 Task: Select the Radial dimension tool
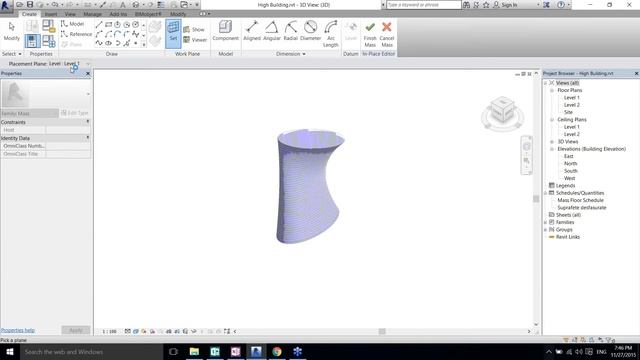click(x=291, y=31)
